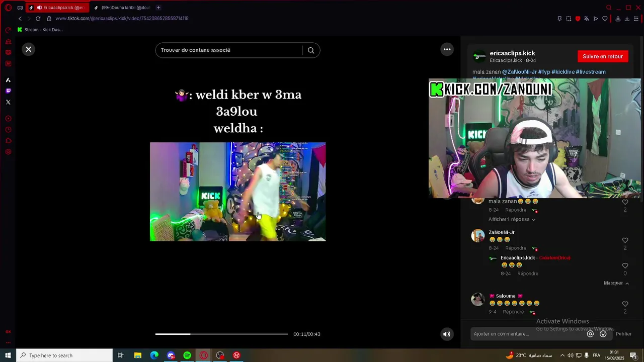
Task: Click the Windows taskbar search box
Action: [x=64, y=355]
